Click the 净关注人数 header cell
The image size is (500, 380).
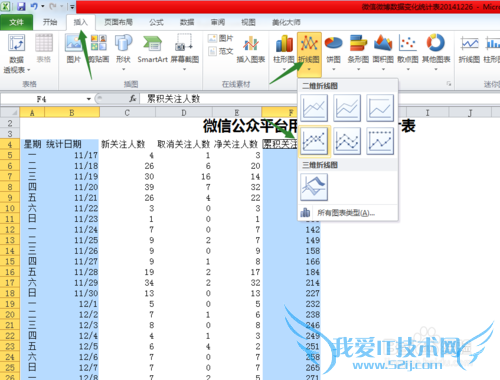(237, 144)
